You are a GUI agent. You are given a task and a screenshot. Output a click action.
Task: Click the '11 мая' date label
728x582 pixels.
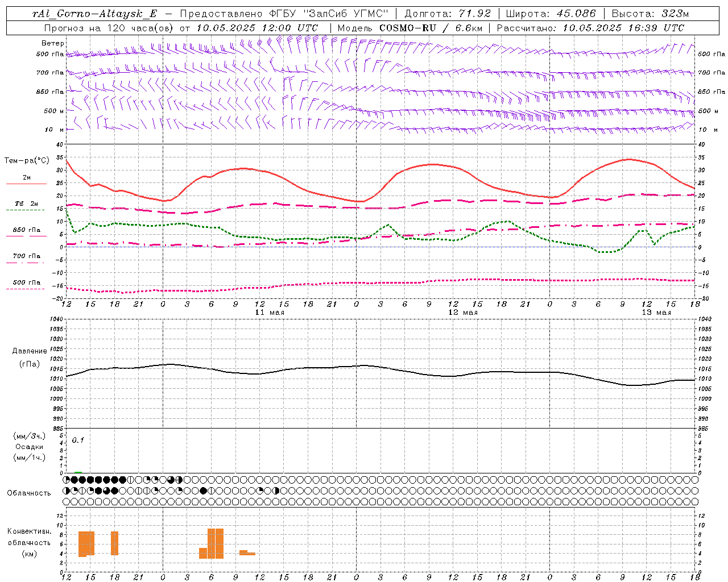(x=270, y=313)
